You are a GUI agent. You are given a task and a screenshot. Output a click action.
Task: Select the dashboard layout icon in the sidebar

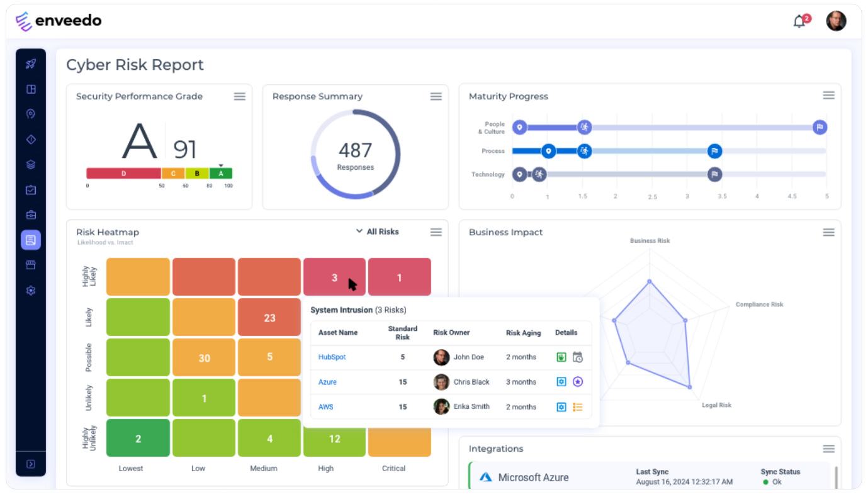pos(30,89)
